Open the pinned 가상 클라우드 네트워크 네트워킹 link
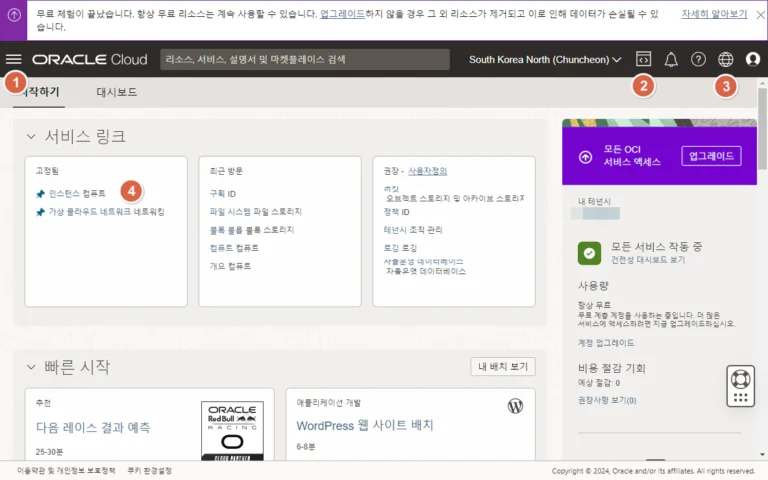The image size is (768, 480). pos(106,212)
